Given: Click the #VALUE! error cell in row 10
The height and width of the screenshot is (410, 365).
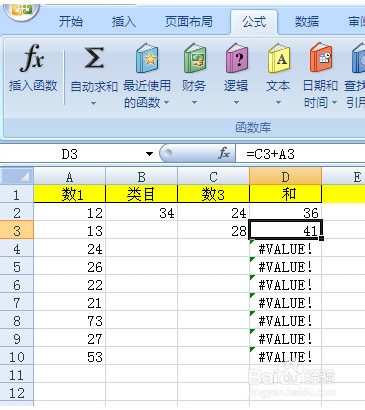Looking at the screenshot, I should click(x=285, y=357).
